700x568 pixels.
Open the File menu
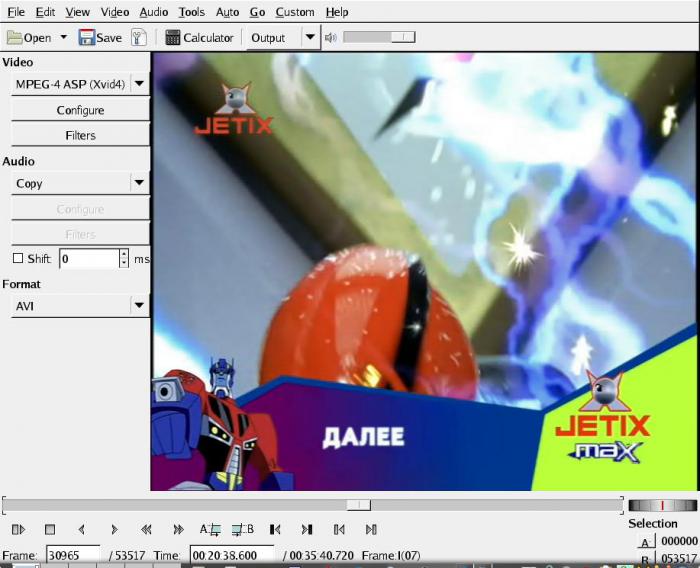tap(16, 12)
